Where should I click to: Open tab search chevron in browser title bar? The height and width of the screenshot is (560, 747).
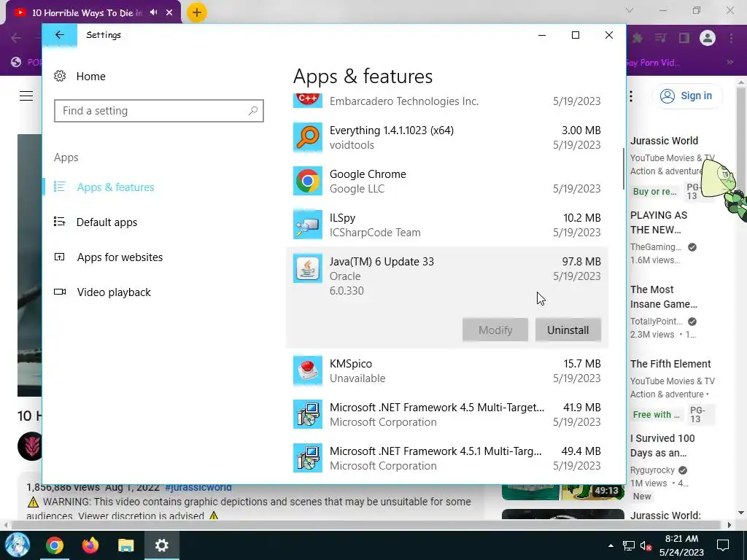[630, 10]
